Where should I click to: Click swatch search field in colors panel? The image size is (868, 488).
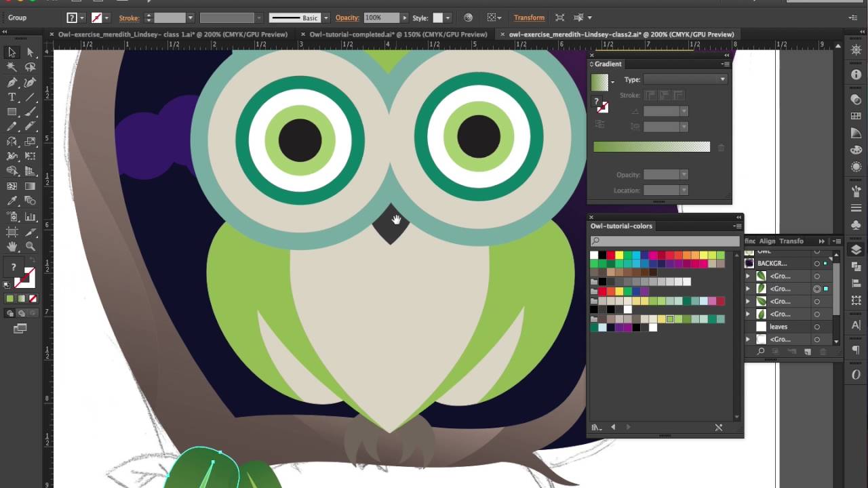(665, 241)
